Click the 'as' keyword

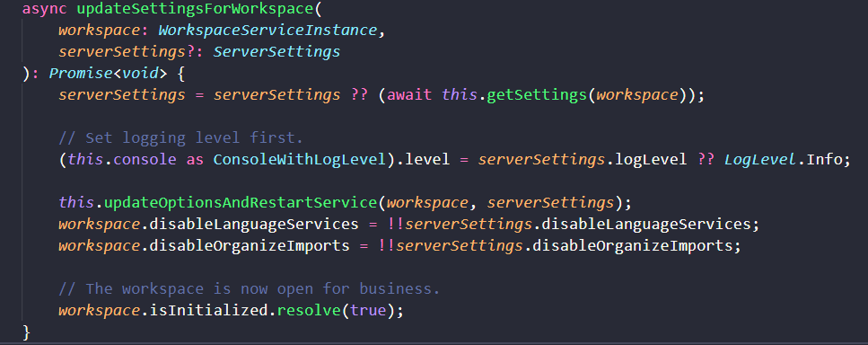click(194, 160)
